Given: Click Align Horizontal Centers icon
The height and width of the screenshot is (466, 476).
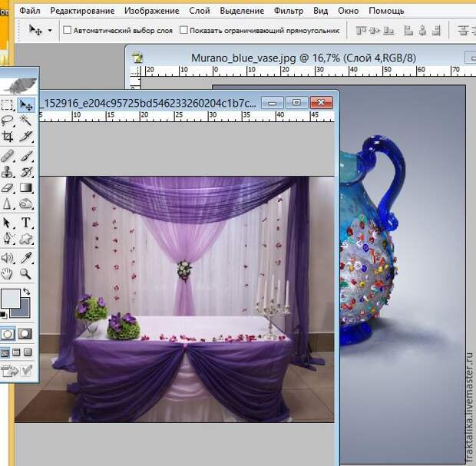Looking at the screenshot, I should point(422,31).
